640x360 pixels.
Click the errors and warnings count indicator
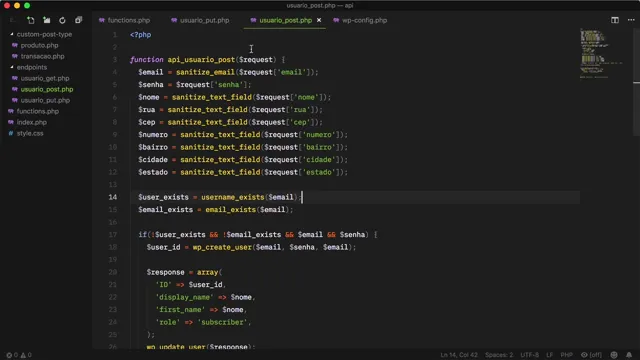[19, 355]
